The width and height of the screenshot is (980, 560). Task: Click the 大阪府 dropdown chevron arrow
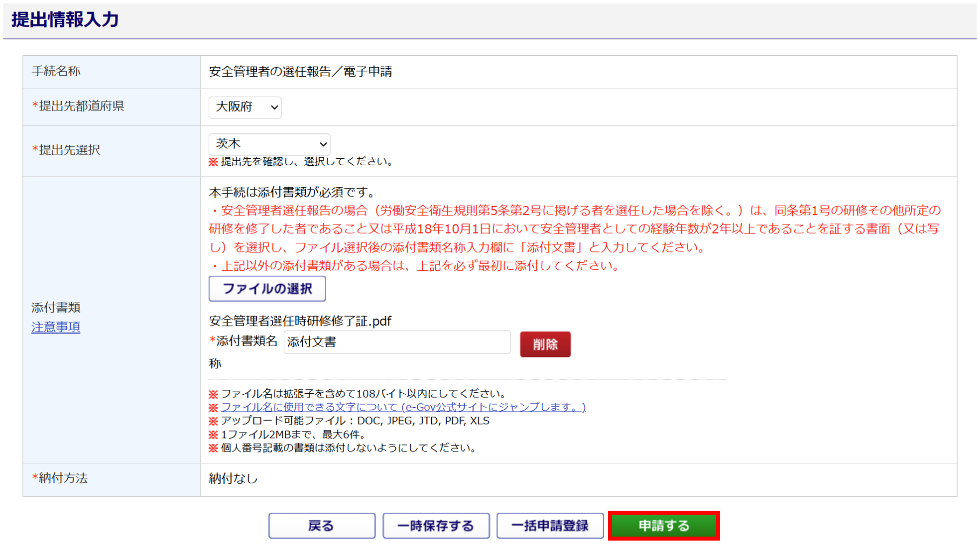[x=274, y=107]
